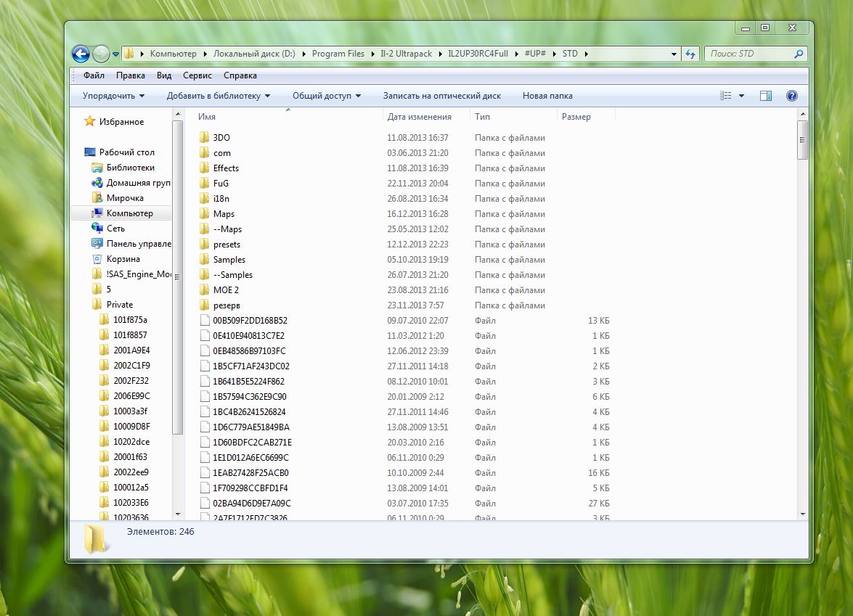Click the refresh button beside address bar

(690, 54)
